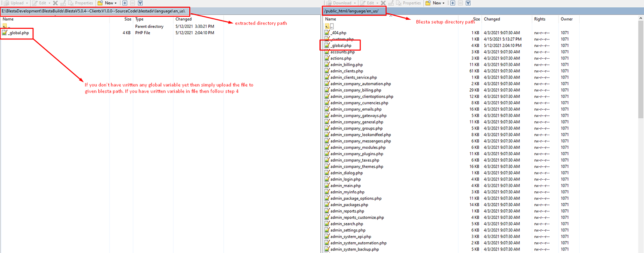Viewport: 644px width, 253px height.
Task: Click admin_company_themes.php file icon
Action: click(x=327, y=166)
